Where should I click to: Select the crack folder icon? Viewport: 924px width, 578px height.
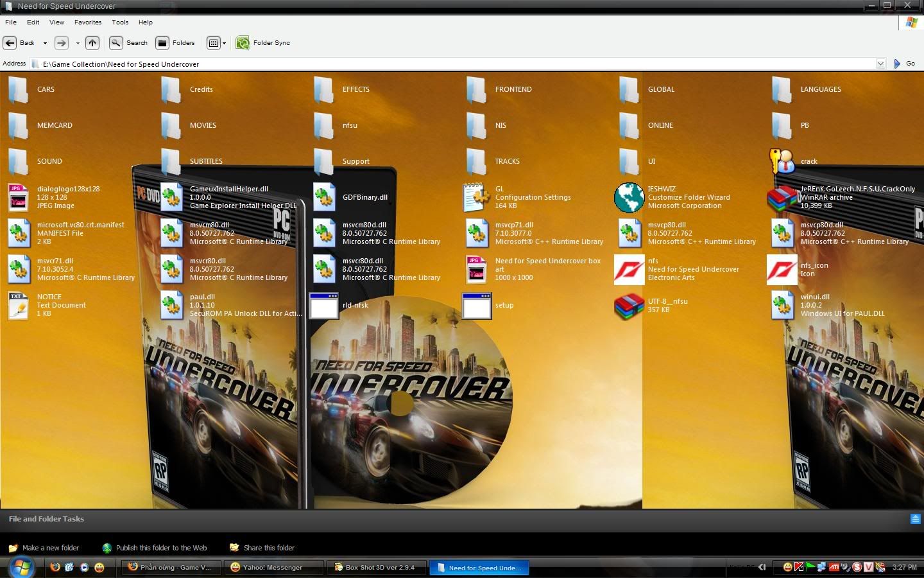[x=782, y=161]
